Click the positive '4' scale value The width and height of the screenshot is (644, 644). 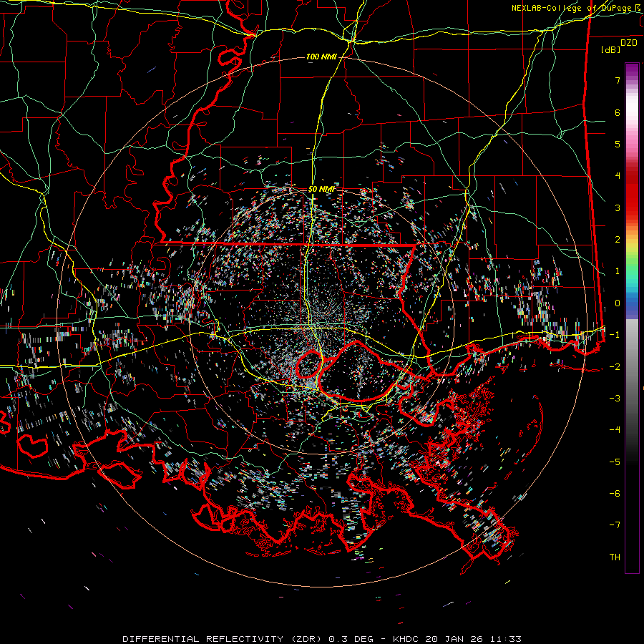618,176
